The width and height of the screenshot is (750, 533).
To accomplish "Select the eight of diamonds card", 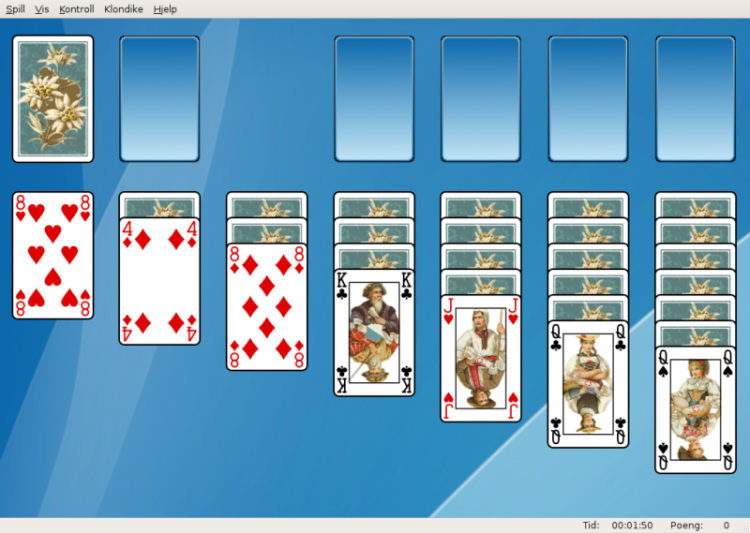I will tap(266, 307).
